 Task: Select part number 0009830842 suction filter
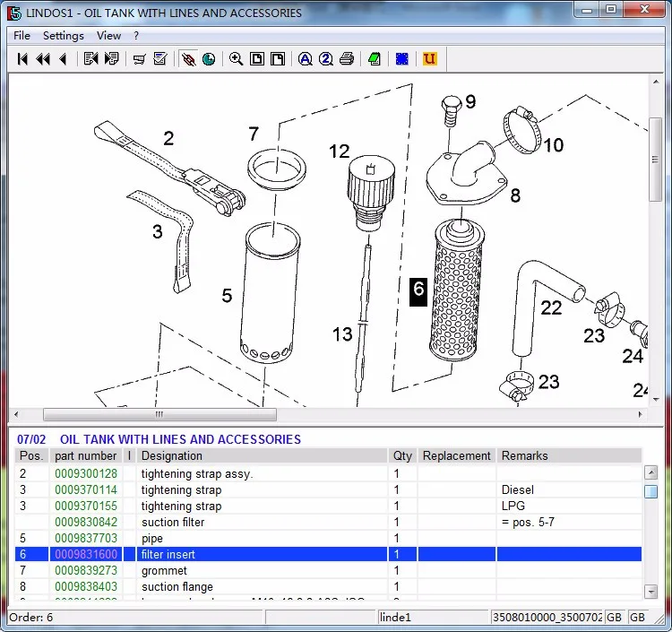tap(86, 522)
